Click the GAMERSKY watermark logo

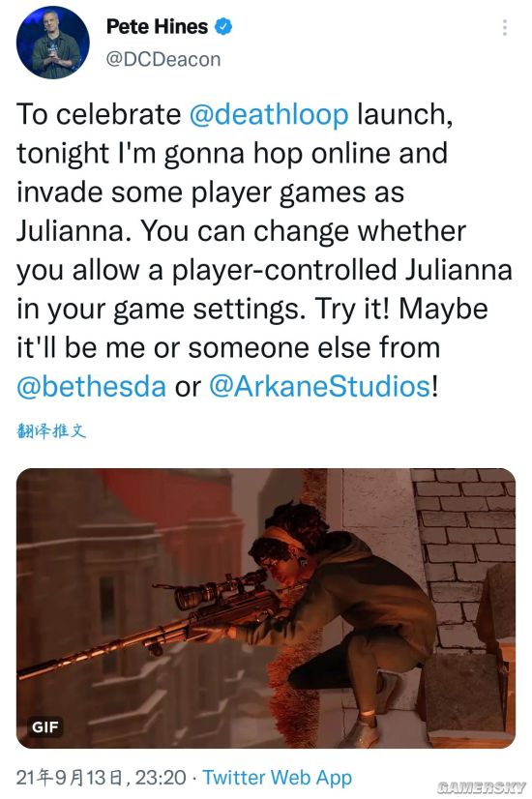(481, 786)
